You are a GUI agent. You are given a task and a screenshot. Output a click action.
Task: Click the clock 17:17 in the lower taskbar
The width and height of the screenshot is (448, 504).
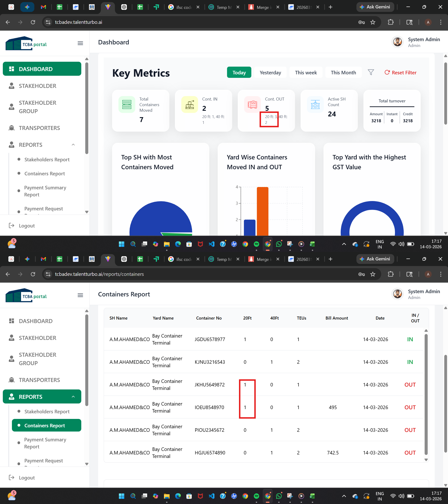[436, 493]
